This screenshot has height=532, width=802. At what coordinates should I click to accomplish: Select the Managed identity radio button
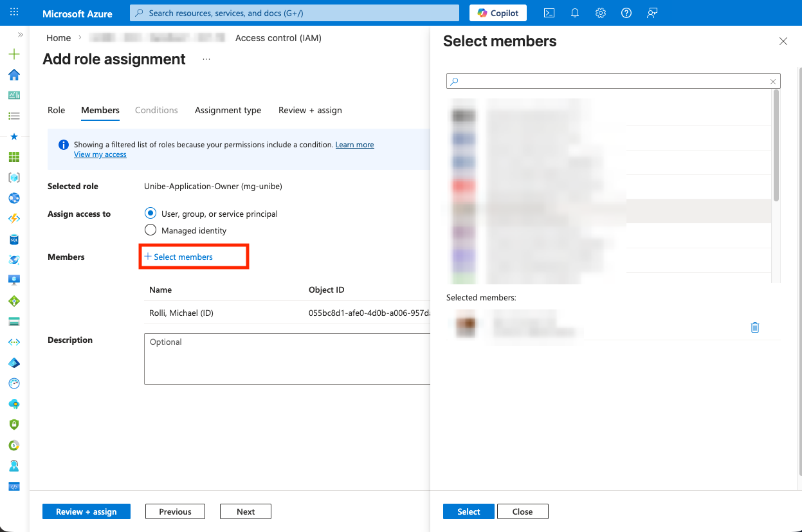(x=150, y=230)
